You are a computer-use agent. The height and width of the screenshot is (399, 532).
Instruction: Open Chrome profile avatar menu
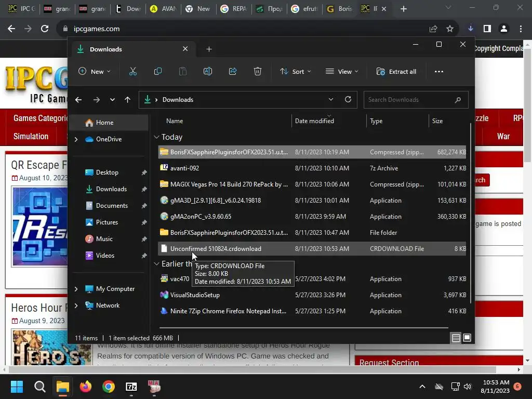click(504, 29)
